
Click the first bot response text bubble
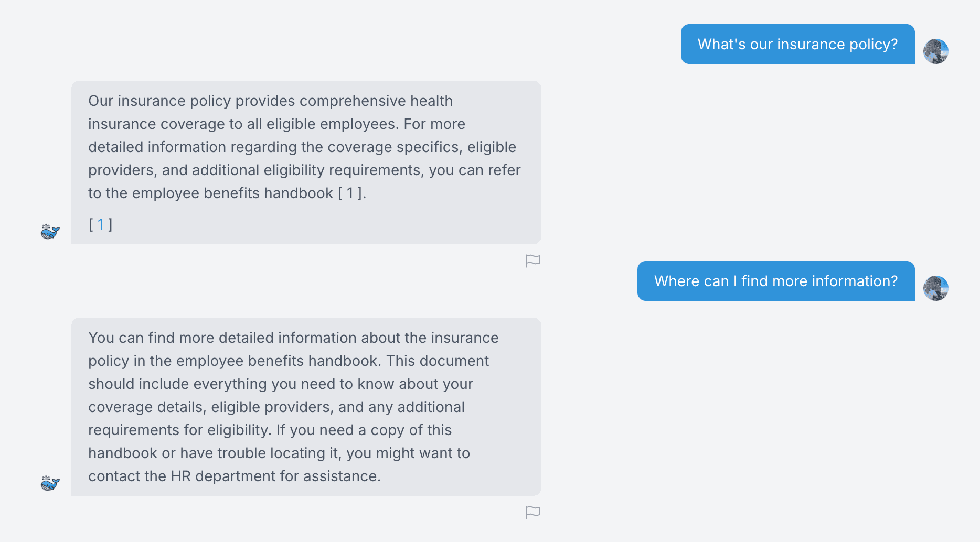click(306, 162)
